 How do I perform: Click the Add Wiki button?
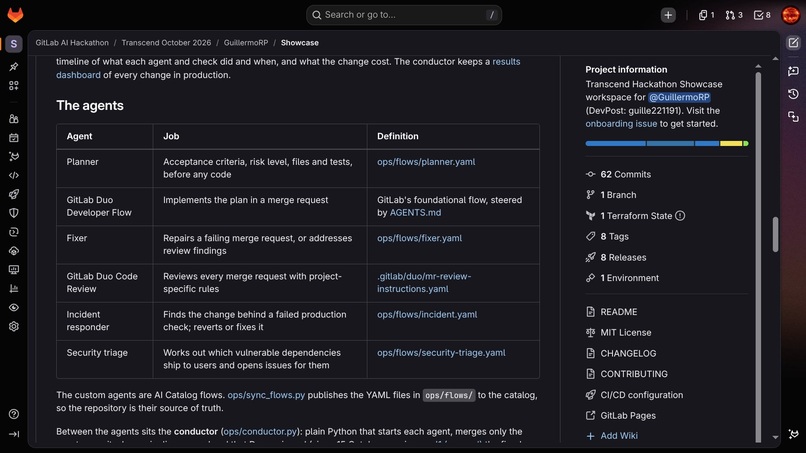612,436
